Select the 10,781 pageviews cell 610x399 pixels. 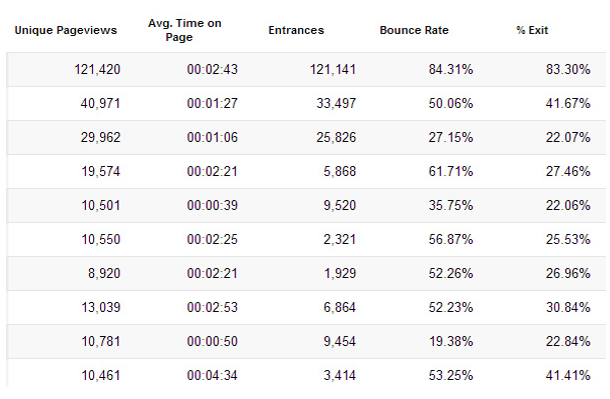tap(101, 341)
